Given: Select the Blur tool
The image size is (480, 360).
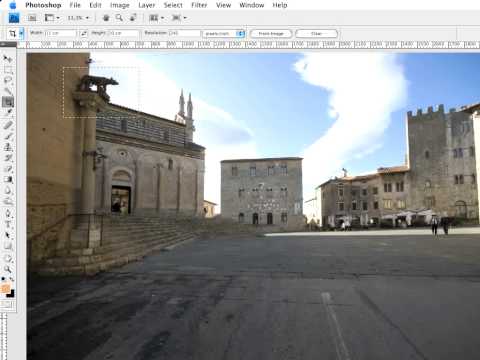Looking at the screenshot, I should (x=8, y=191).
